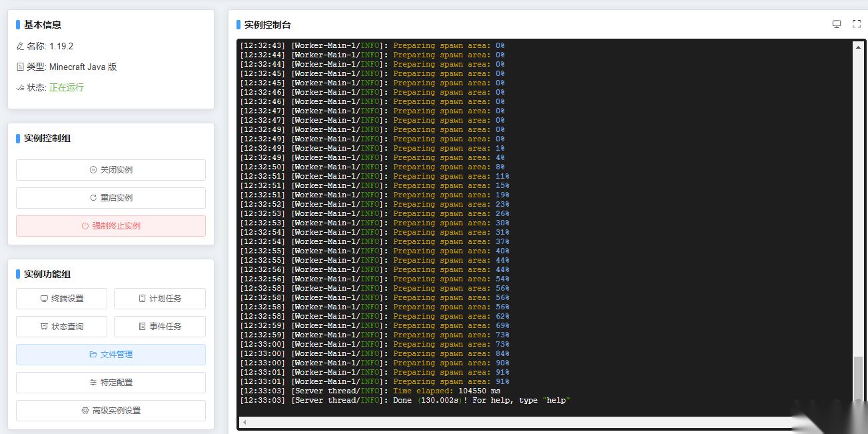Click the 类型 document icon
Viewport: 868px width, 434px height.
(x=20, y=67)
